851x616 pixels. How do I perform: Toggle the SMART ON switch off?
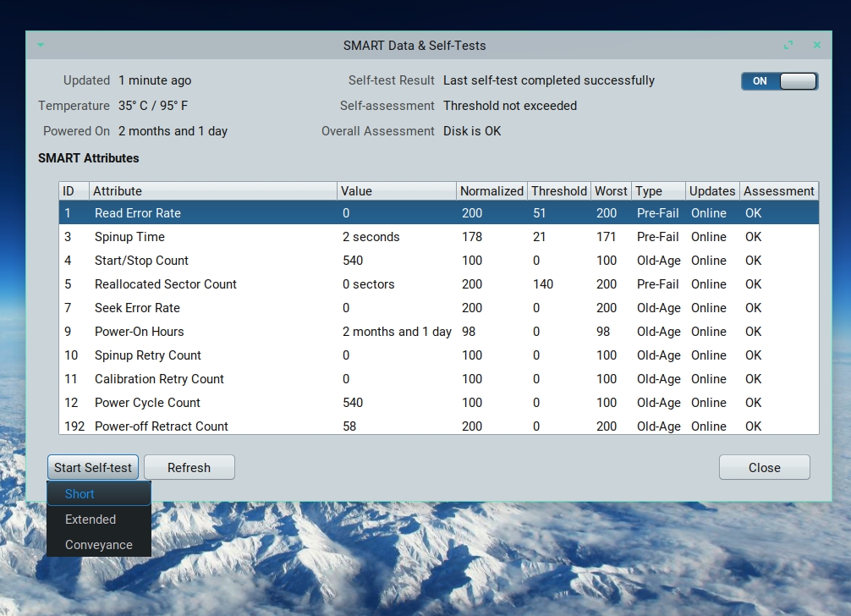779,81
